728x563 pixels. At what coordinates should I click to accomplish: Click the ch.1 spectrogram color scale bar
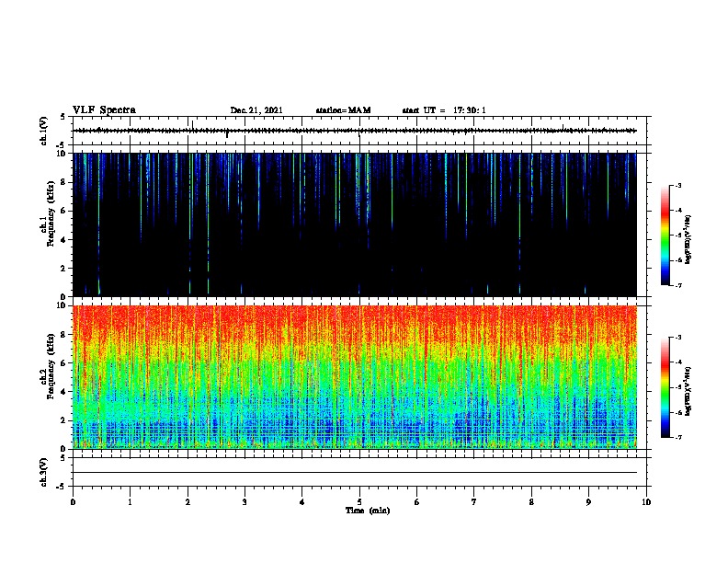[x=665, y=236]
